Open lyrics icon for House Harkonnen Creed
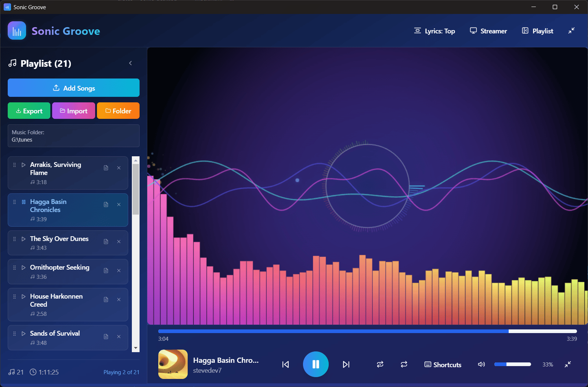The width and height of the screenshot is (588, 387). point(106,299)
